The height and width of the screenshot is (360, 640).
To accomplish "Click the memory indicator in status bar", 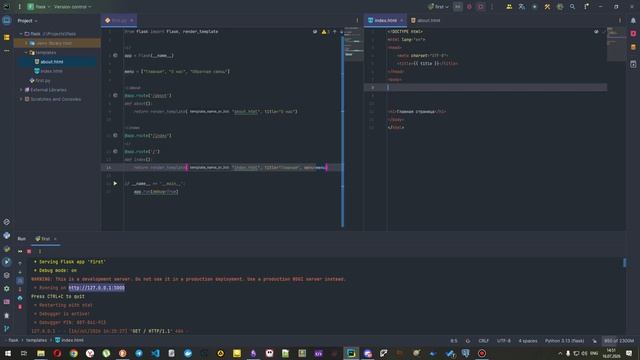I will [x=619, y=340].
